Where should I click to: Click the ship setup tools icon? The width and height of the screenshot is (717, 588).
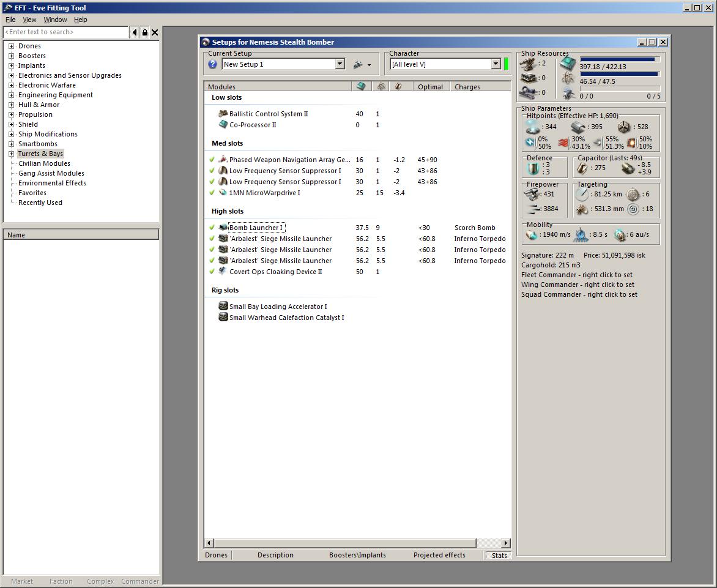(x=358, y=65)
